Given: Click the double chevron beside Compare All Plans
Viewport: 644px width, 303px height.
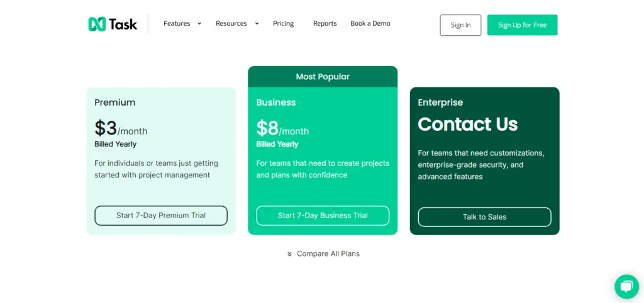Looking at the screenshot, I should 289,254.
